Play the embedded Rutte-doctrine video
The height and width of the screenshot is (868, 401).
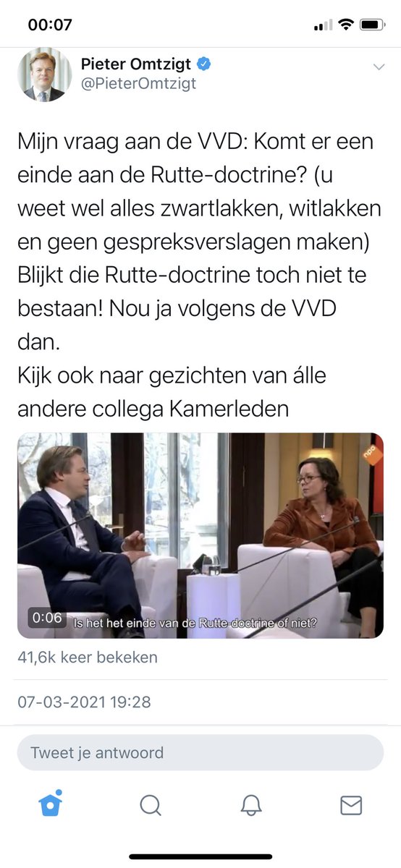click(200, 536)
